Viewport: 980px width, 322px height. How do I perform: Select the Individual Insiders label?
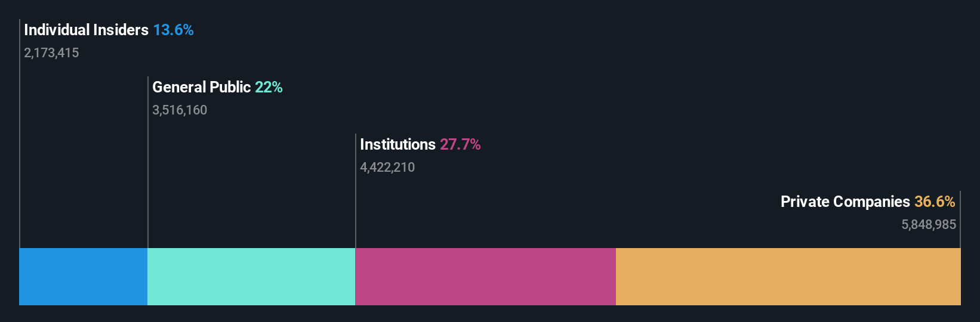(x=86, y=30)
